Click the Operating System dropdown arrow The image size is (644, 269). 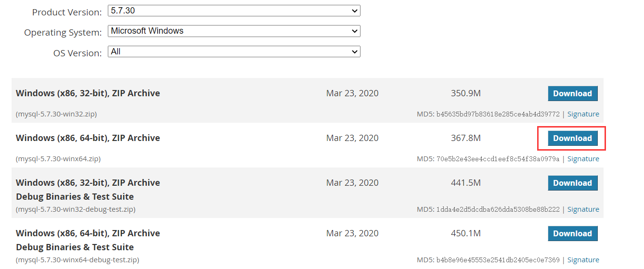point(355,31)
